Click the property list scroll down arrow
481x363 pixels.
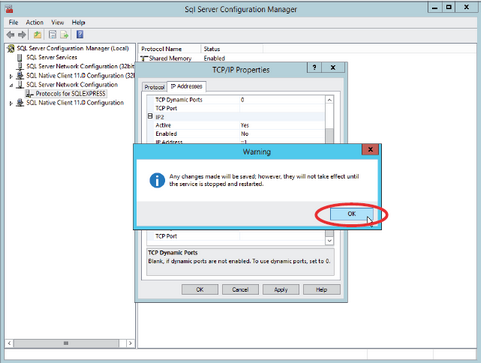point(329,241)
